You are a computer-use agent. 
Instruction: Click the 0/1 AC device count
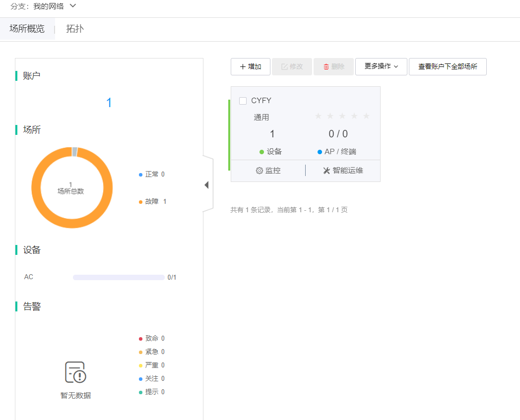tap(172, 278)
